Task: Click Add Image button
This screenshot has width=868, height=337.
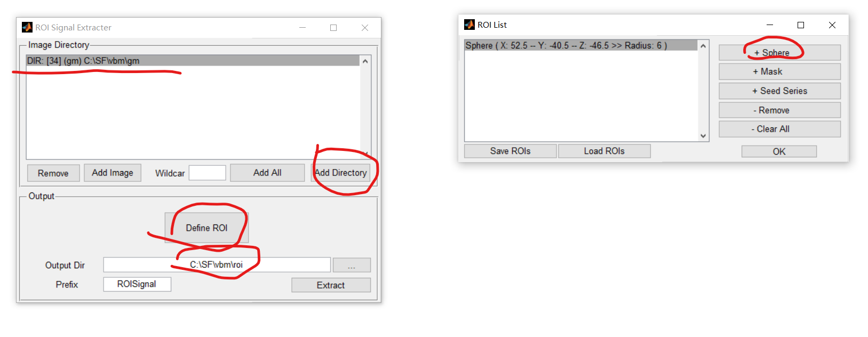Action: tap(113, 173)
